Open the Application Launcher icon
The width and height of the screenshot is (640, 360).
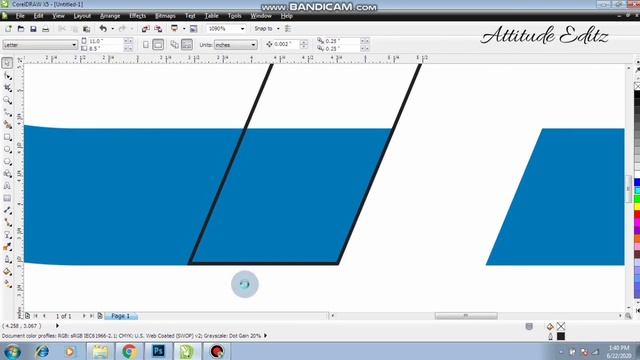tap(174, 29)
